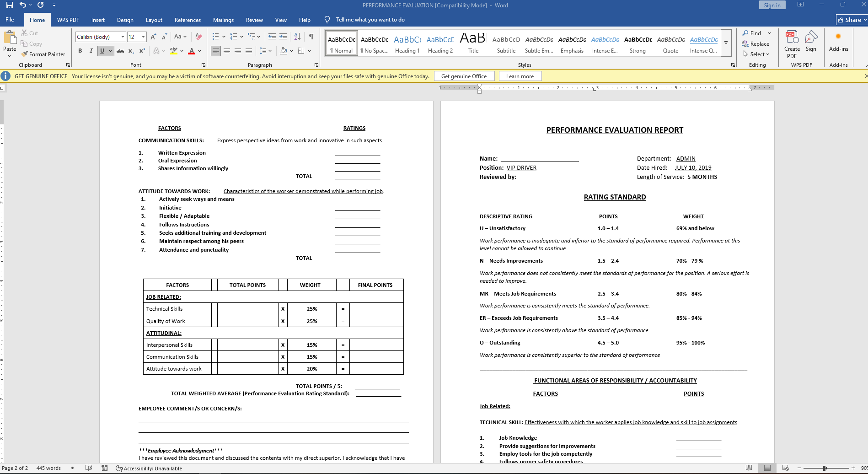Click the Learn more button
Screen dimensions: 868x474
click(520, 76)
